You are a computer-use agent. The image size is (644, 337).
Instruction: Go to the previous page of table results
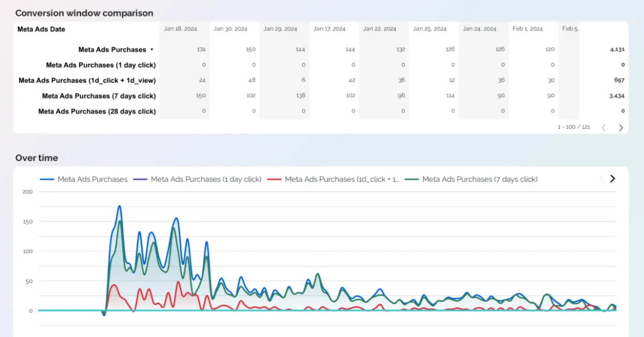click(603, 127)
